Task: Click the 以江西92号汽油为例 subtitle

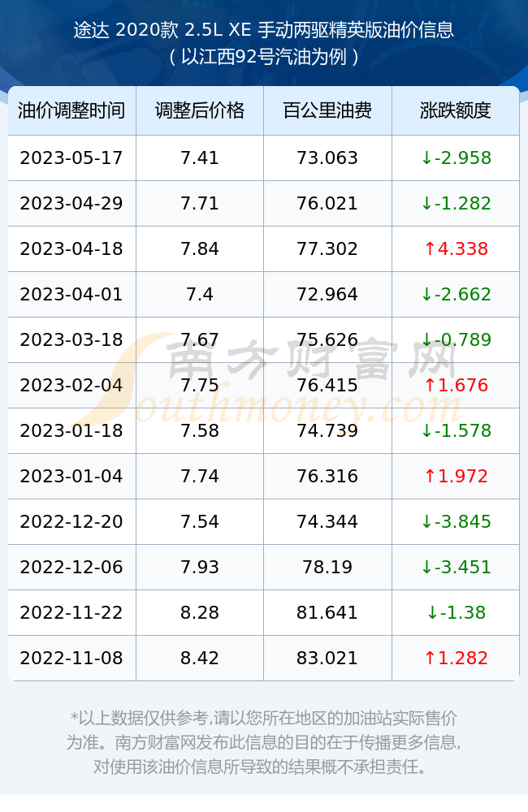Action: pos(264,57)
